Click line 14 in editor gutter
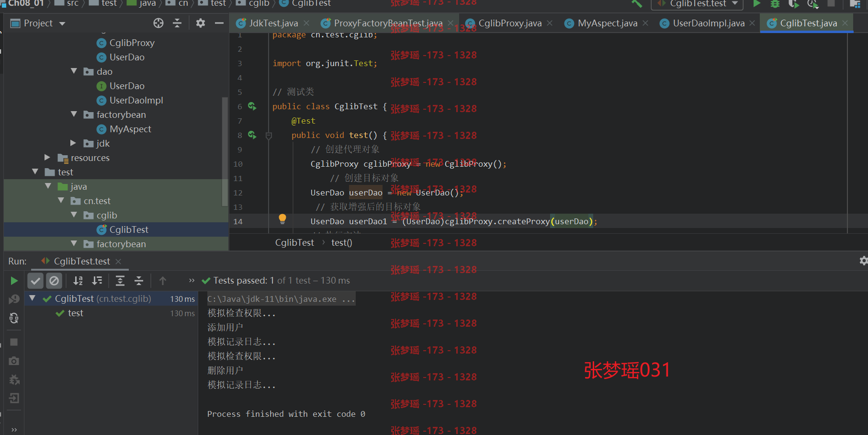Viewport: 868px width, 435px height. 238,221
